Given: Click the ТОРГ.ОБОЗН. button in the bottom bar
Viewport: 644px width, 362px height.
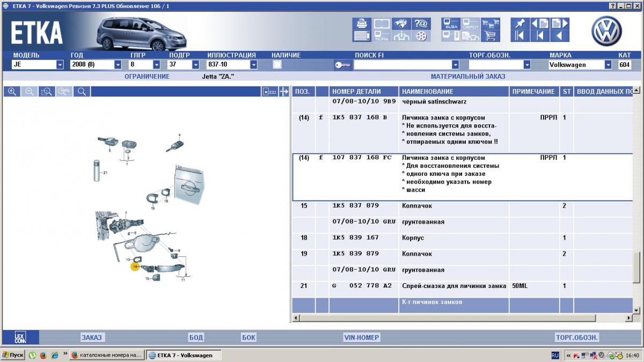Looking at the screenshot, I should (x=577, y=337).
